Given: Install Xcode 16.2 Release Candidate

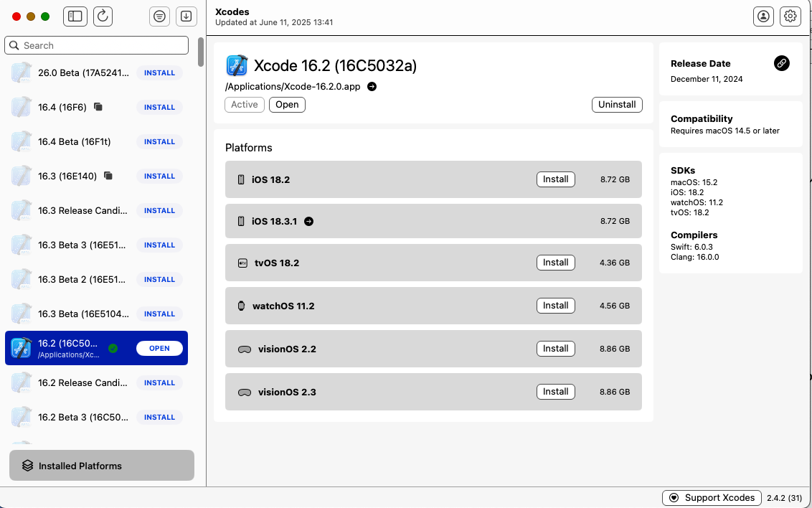Looking at the screenshot, I should click(159, 382).
